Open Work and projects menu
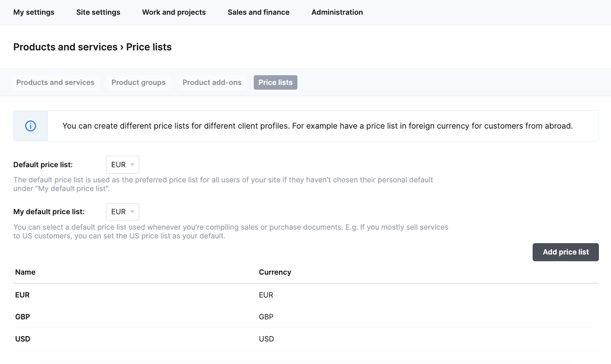This screenshot has width=611, height=364. point(174,12)
